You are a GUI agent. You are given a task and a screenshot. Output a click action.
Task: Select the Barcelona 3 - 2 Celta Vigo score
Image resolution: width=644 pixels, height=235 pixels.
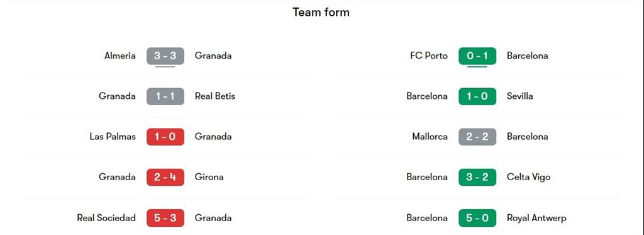477,177
